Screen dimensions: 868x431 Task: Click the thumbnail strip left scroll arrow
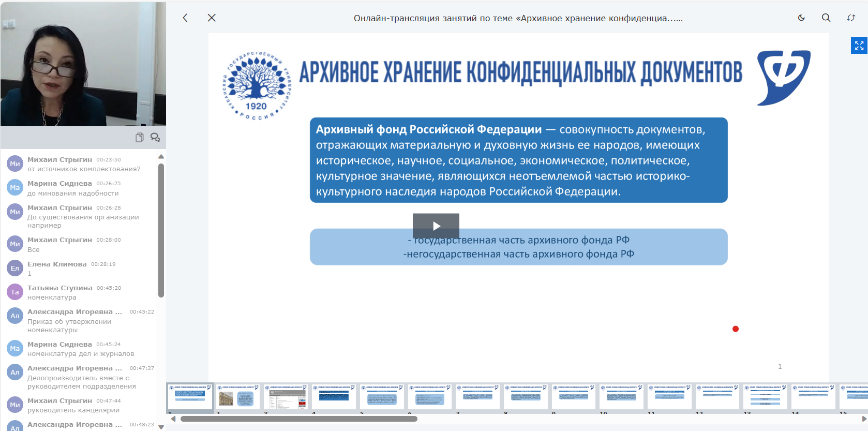coord(173,419)
